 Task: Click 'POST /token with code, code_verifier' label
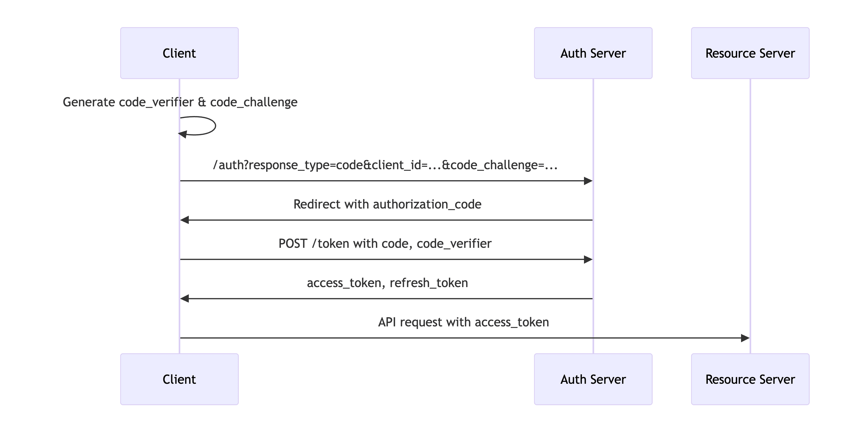click(x=385, y=243)
